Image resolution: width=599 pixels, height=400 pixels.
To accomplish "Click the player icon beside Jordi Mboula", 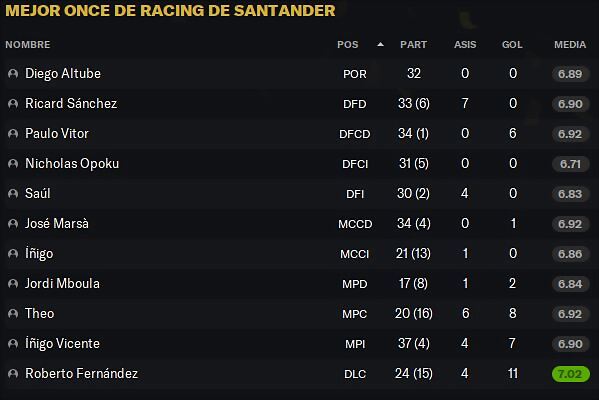I will coord(13,283).
